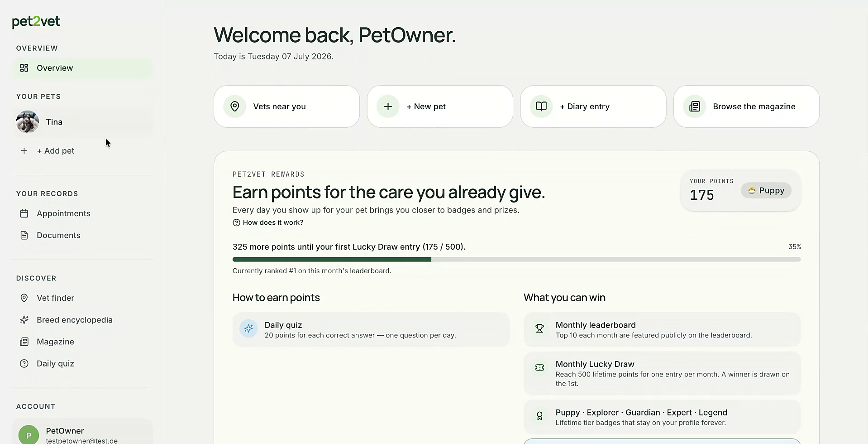This screenshot has height=444, width=868.
Task: Click the open book icon for Diary entry
Action: click(x=541, y=106)
